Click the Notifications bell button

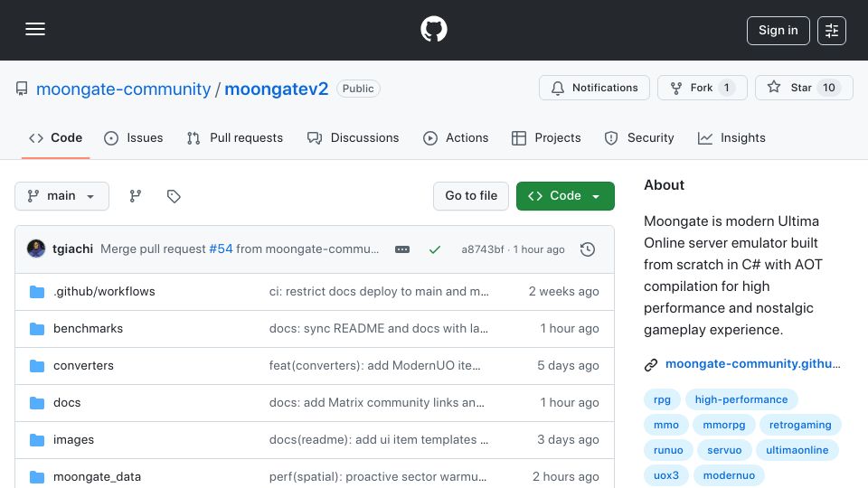pyautogui.click(x=594, y=88)
